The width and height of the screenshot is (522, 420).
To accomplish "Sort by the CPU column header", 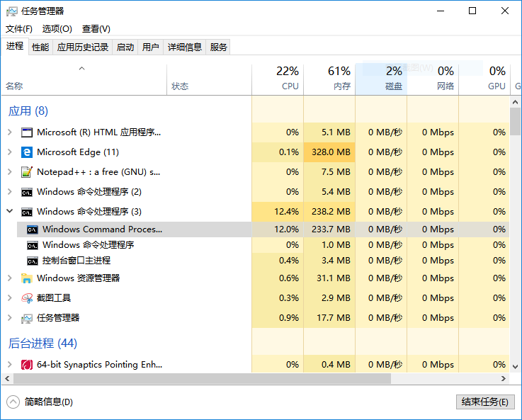I will [x=278, y=80].
